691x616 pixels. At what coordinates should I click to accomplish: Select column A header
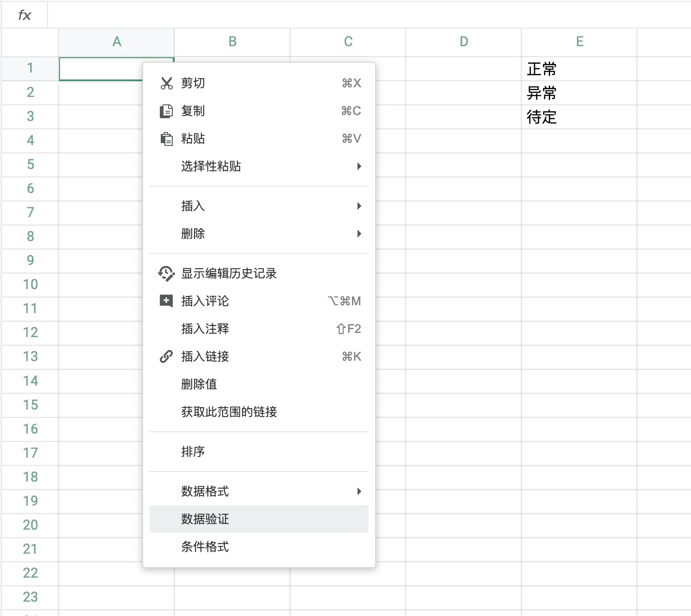[116, 42]
